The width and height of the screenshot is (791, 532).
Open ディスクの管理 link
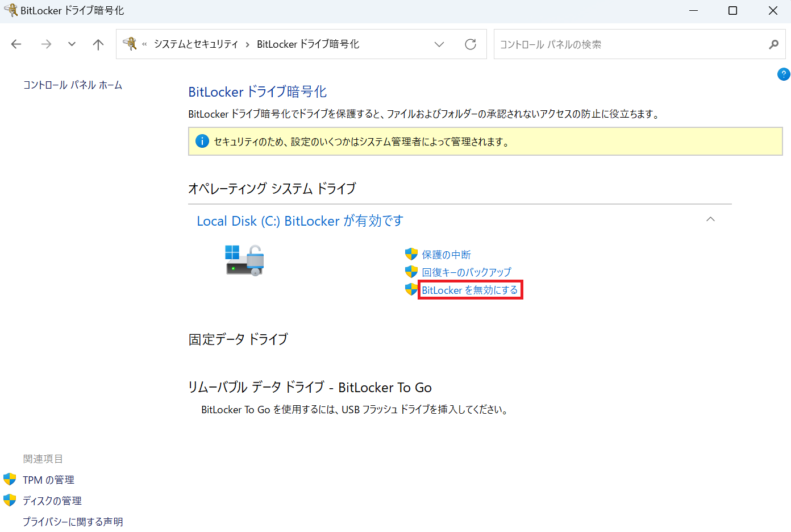[52, 501]
